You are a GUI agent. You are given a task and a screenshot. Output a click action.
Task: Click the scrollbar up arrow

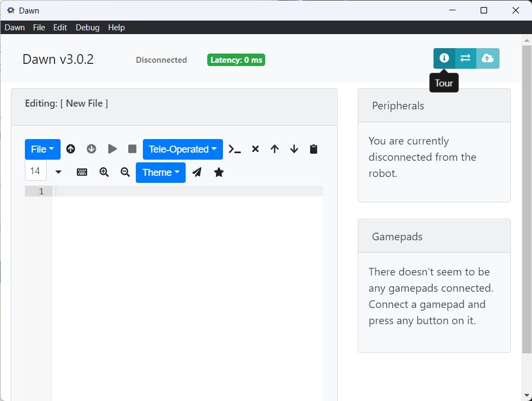527,40
